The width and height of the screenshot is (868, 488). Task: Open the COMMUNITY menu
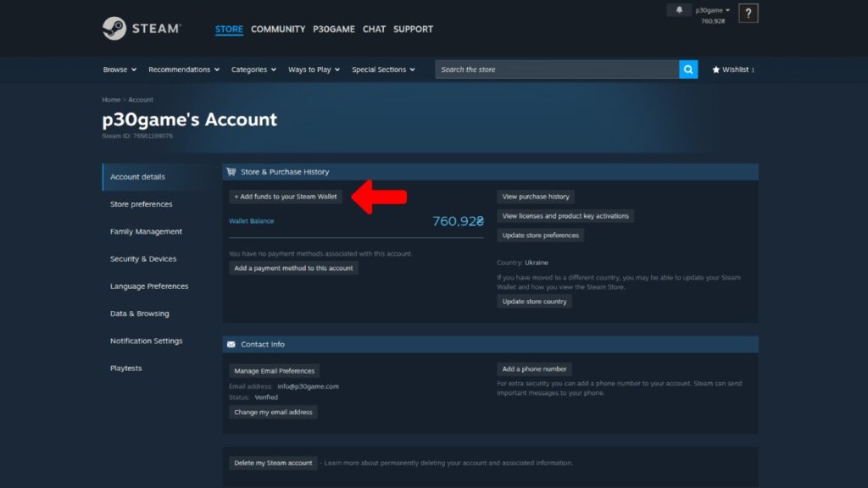pos(278,30)
